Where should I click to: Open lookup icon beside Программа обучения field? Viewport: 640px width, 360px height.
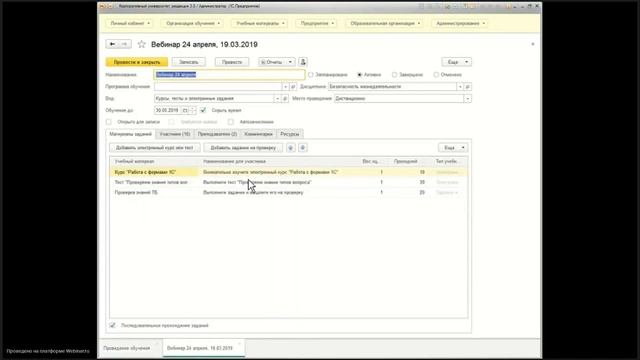293,87
